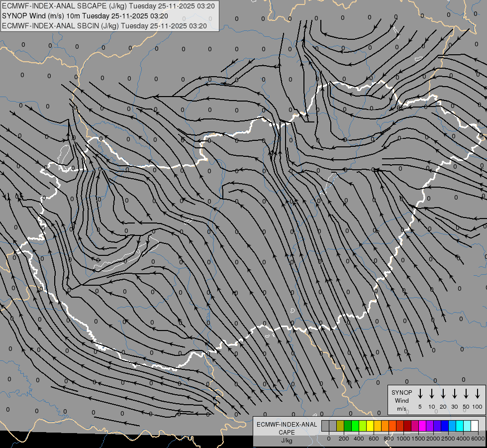This screenshot has width=487, height=448.
Task: Pick the cyan CAPE legend swatch
Action: pos(460,426)
